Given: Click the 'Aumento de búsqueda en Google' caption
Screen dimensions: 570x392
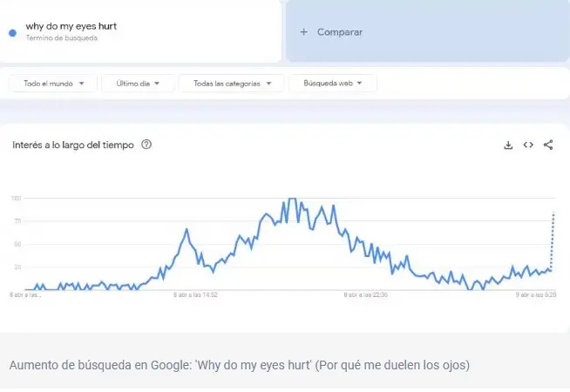Looking at the screenshot, I should (240, 363).
